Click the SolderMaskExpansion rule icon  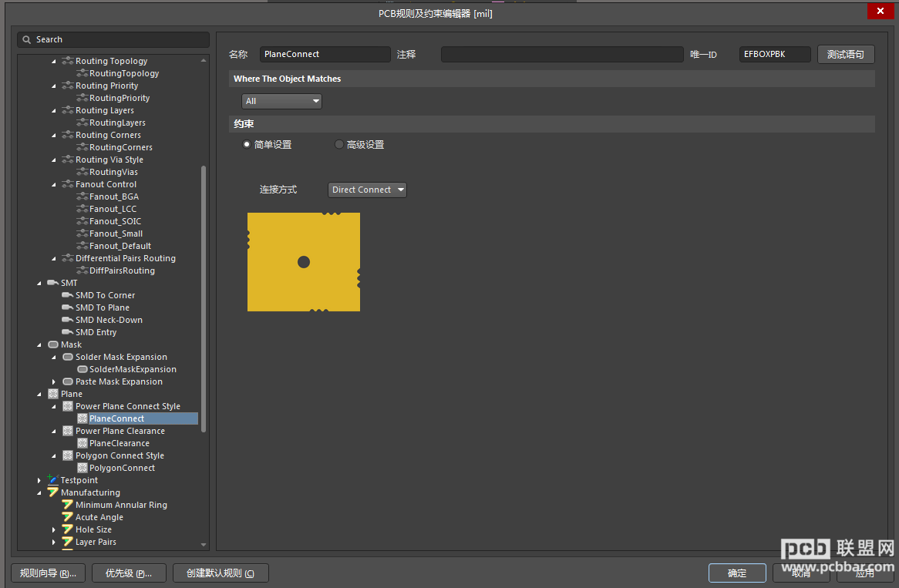click(82, 369)
